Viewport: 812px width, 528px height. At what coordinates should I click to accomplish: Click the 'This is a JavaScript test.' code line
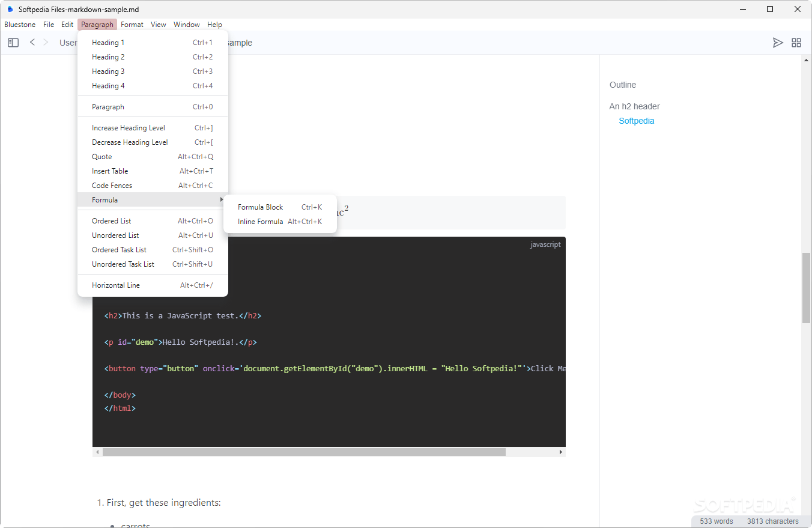click(x=183, y=315)
